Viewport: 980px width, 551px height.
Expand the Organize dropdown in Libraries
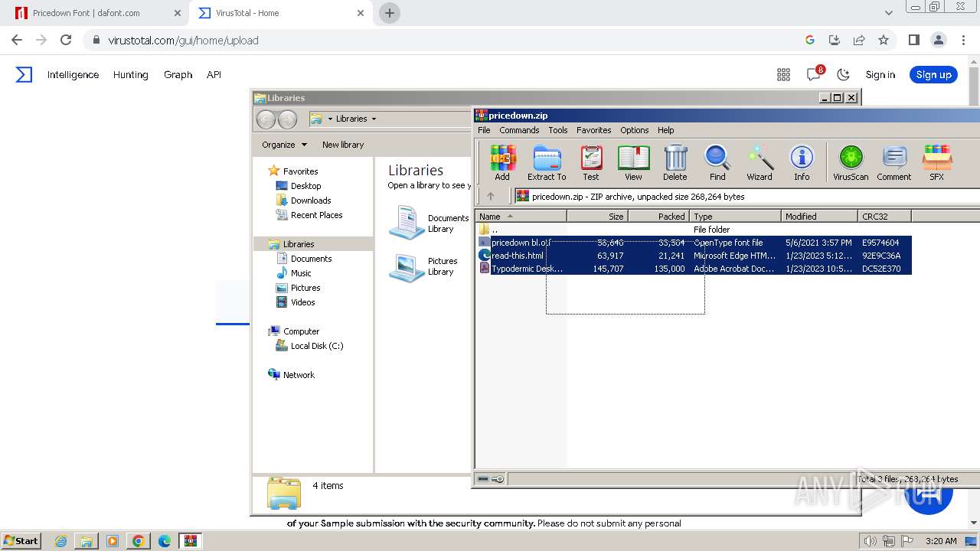click(x=284, y=145)
